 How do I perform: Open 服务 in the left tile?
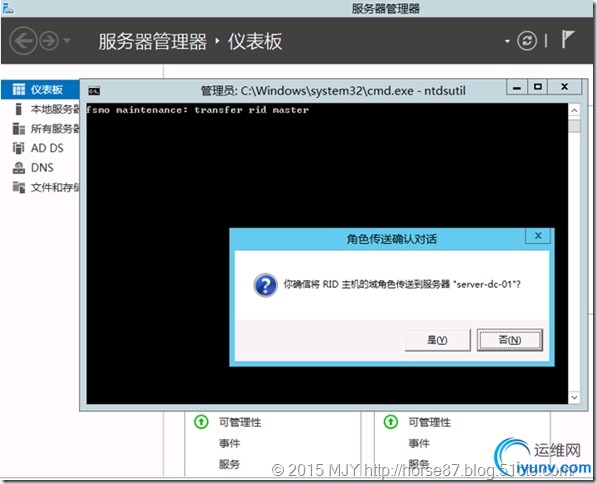[x=229, y=464]
